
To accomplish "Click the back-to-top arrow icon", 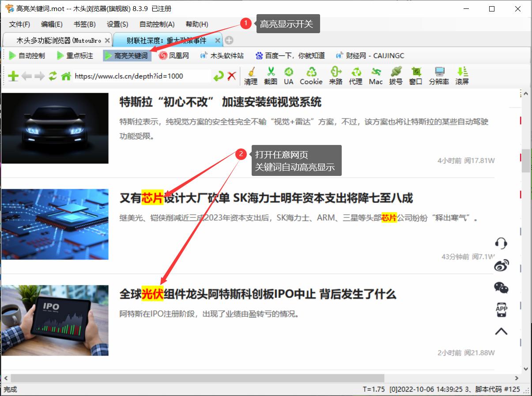I will coord(501,331).
